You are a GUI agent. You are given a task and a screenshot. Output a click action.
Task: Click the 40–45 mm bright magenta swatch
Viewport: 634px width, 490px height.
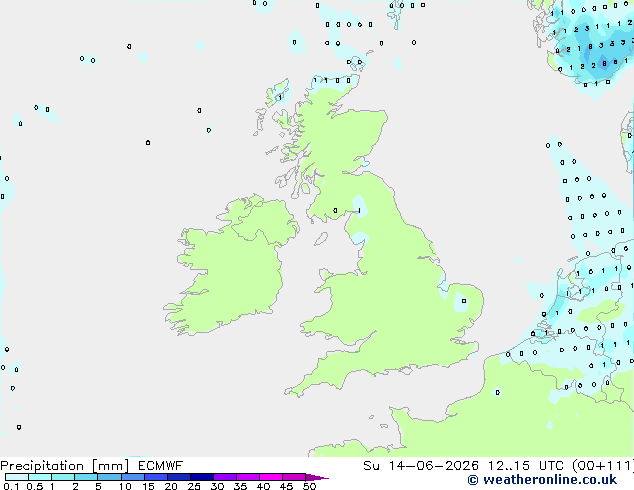pyautogui.click(x=271, y=477)
